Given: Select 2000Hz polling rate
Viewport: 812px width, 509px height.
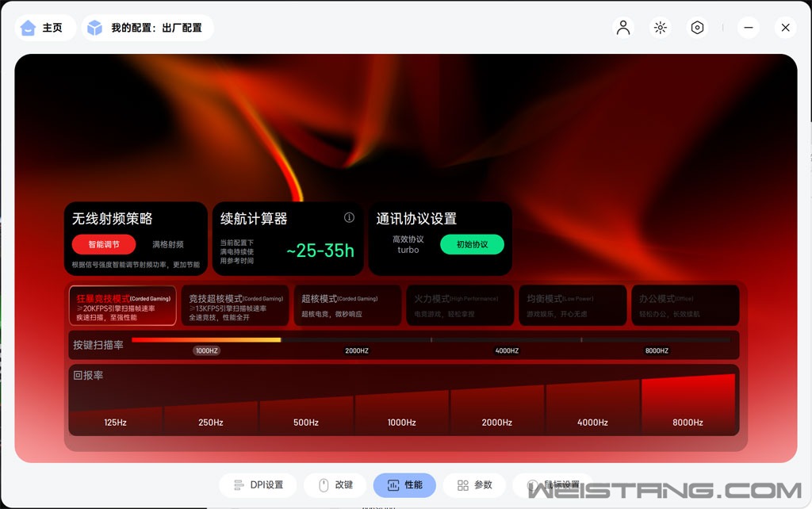Looking at the screenshot, I should click(497, 410).
